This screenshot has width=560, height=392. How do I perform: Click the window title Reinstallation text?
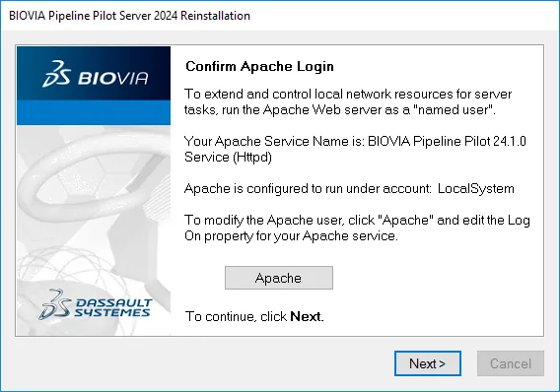point(215,16)
